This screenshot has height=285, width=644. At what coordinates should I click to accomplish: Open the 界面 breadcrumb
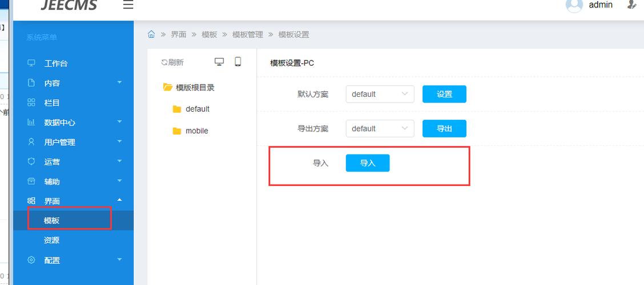pos(178,34)
